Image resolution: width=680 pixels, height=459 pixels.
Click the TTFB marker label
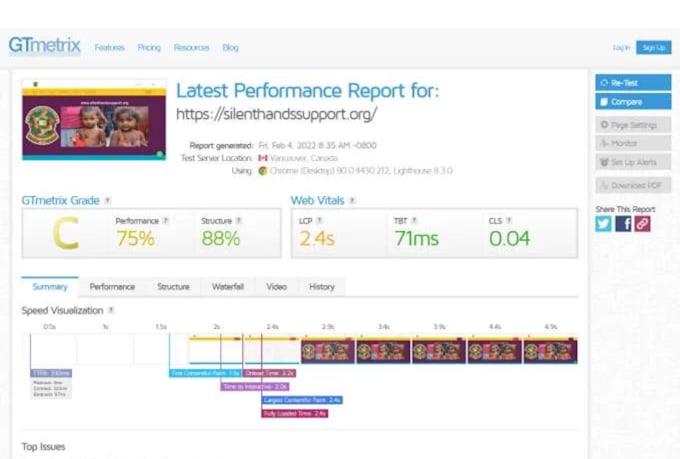pos(51,373)
